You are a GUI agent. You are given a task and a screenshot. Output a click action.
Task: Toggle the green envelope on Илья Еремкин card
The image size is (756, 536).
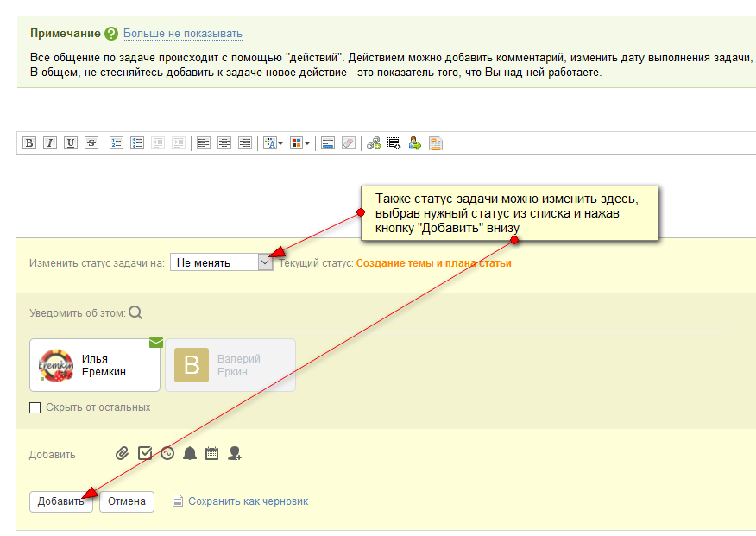tap(156, 343)
